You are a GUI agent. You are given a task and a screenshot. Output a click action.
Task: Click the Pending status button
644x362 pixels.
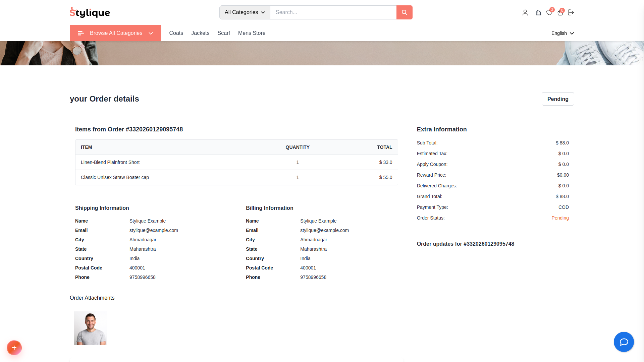[558, 99]
